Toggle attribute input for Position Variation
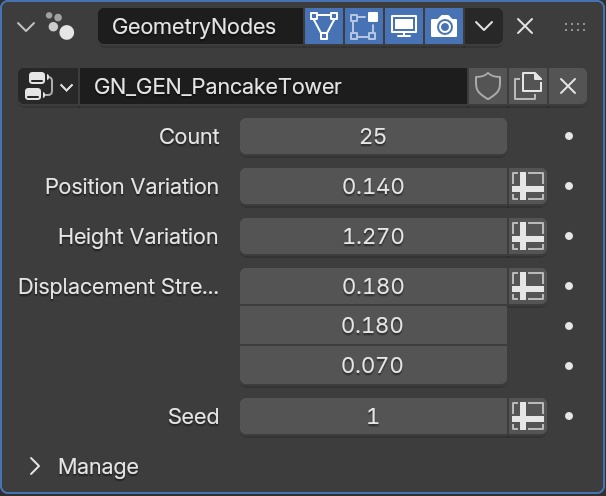Viewport: 606px width, 496px height. [527, 186]
